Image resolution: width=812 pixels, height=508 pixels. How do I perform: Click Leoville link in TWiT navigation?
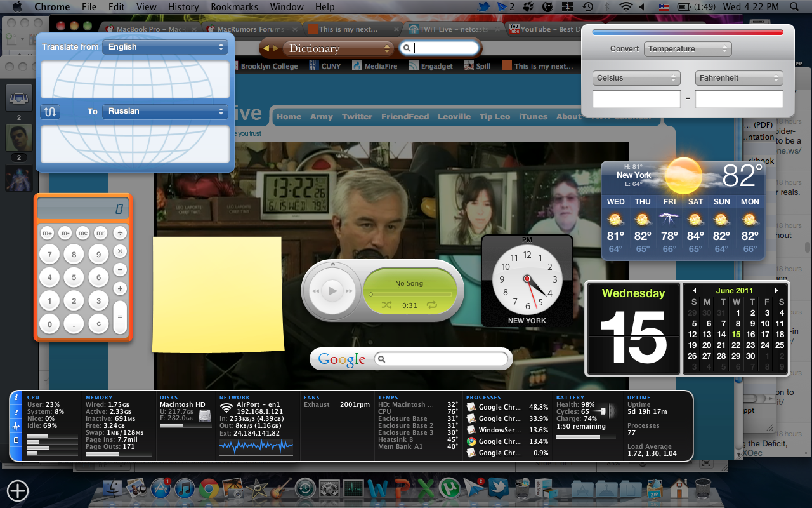454,117
